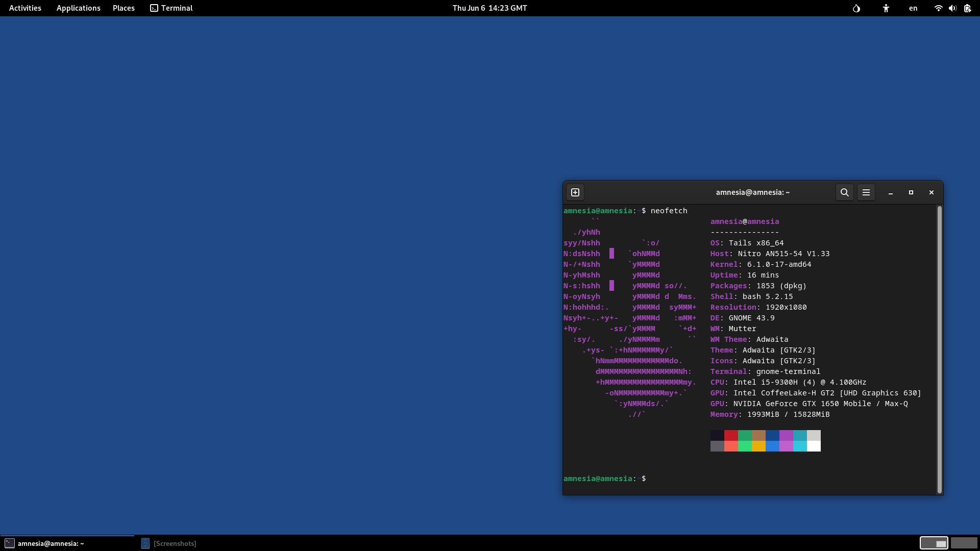
Task: Open the 'en' keyboard layout selector
Action: [913, 8]
